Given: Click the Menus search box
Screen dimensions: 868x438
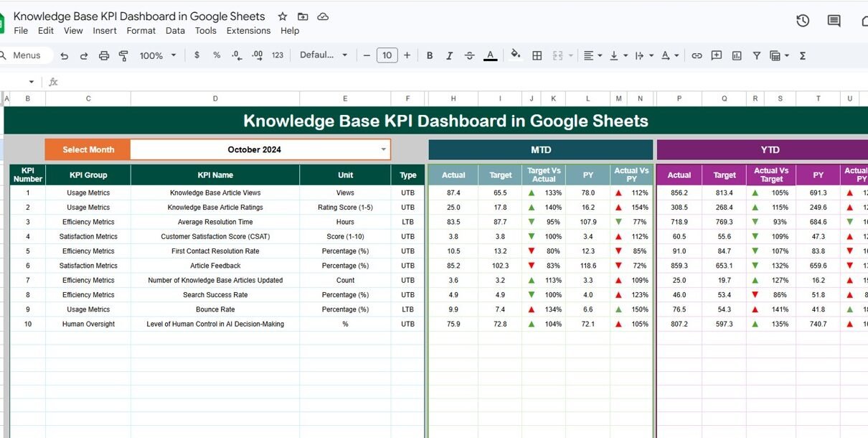Looking at the screenshot, I should click(x=27, y=55).
